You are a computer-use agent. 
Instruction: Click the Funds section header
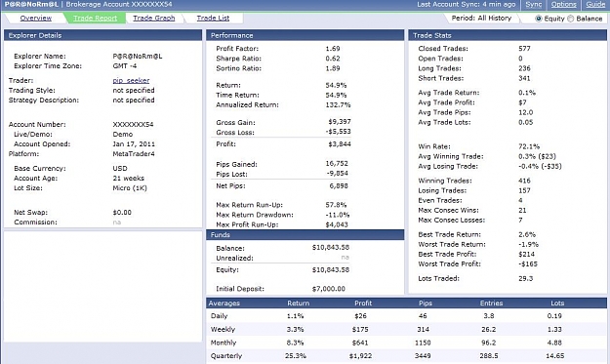[x=305, y=235]
